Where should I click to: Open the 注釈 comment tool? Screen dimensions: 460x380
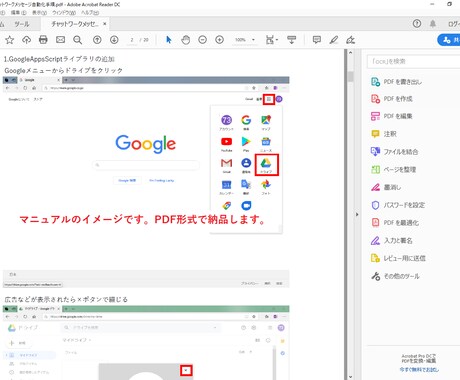coord(384,134)
